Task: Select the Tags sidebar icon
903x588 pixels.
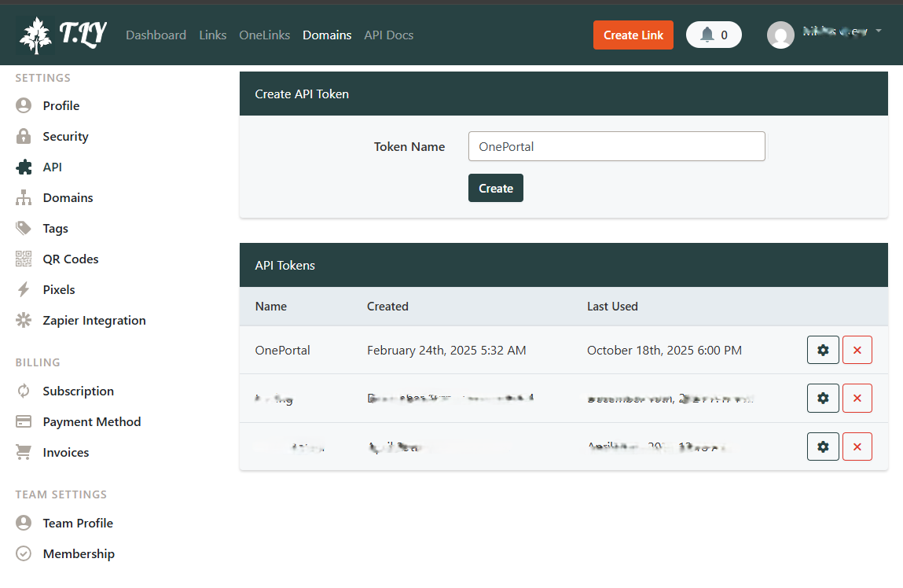Action: pos(23,228)
